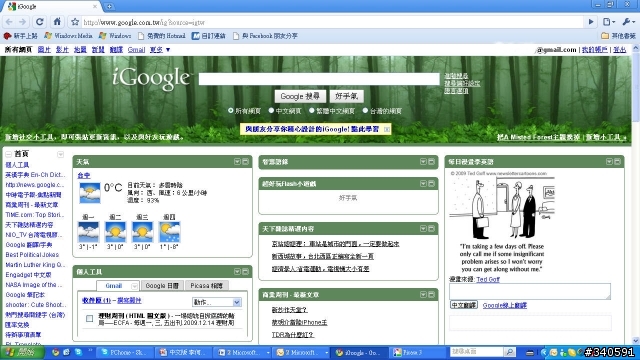Open the 動作 actions combo box
Screen dimensions: 640x360
point(217,302)
